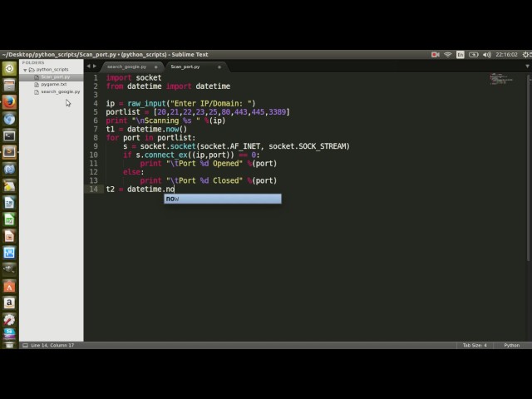Click the FOLDERS sidebar heading
Image resolution: width=532 pixels, height=399 pixels.
pyautogui.click(x=33, y=63)
